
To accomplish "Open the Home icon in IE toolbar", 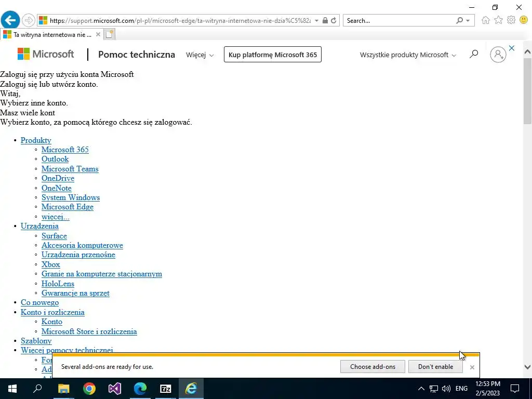I will point(486,20).
